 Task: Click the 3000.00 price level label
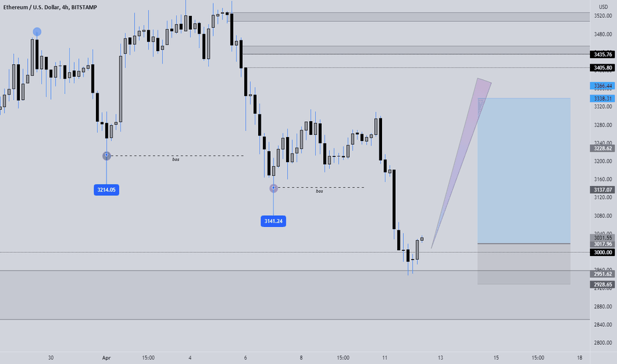[x=603, y=252]
